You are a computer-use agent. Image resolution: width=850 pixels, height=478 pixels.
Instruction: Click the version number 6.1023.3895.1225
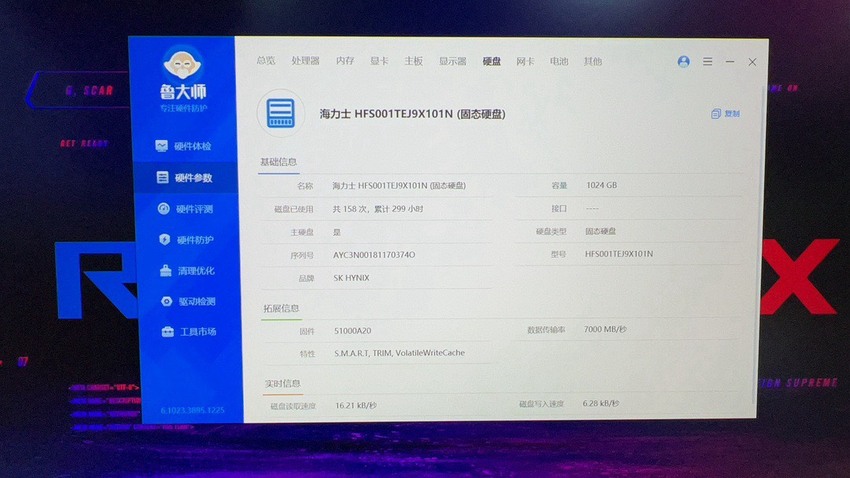(192, 410)
